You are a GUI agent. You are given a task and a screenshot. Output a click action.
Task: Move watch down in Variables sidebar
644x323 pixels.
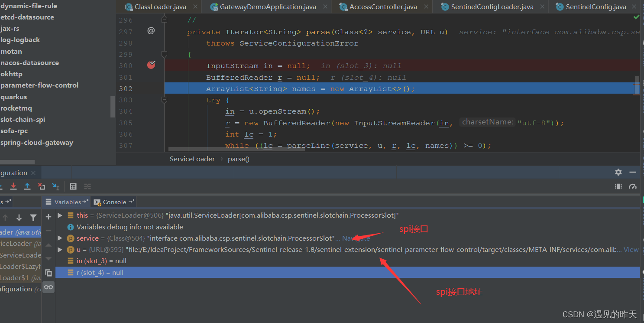[49, 258]
